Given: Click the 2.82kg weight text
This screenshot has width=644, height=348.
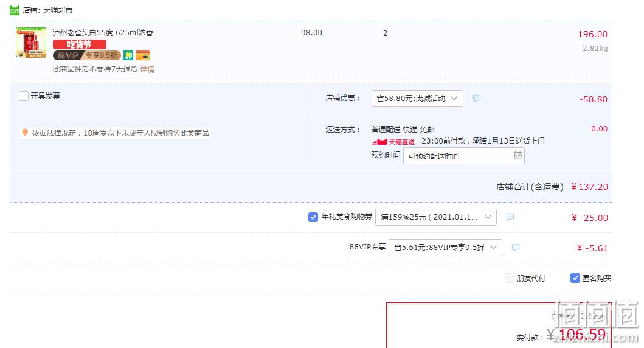Looking at the screenshot, I should [595, 49].
